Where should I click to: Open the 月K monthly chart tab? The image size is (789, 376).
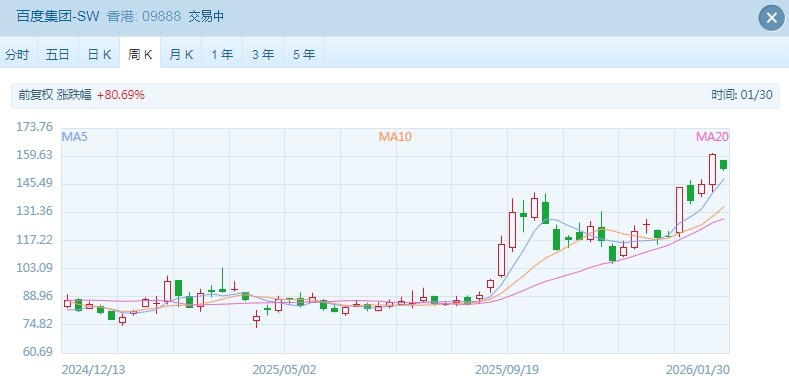(x=181, y=54)
